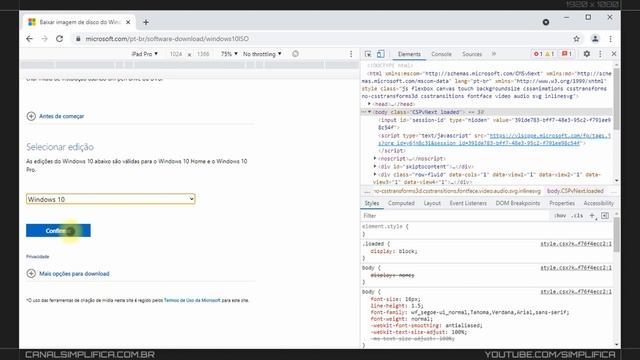Click the element.style rule block
This screenshot has width=640, height=360.
[x=487, y=230]
